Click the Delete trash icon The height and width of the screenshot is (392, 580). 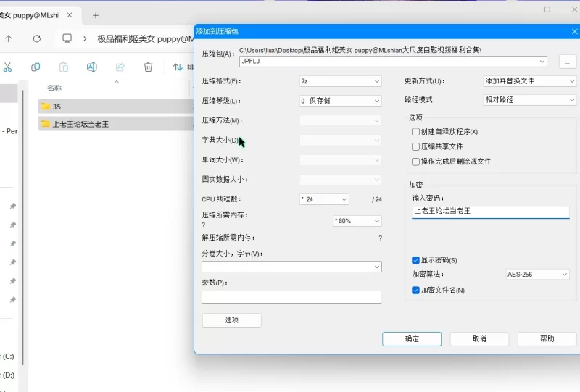point(148,67)
